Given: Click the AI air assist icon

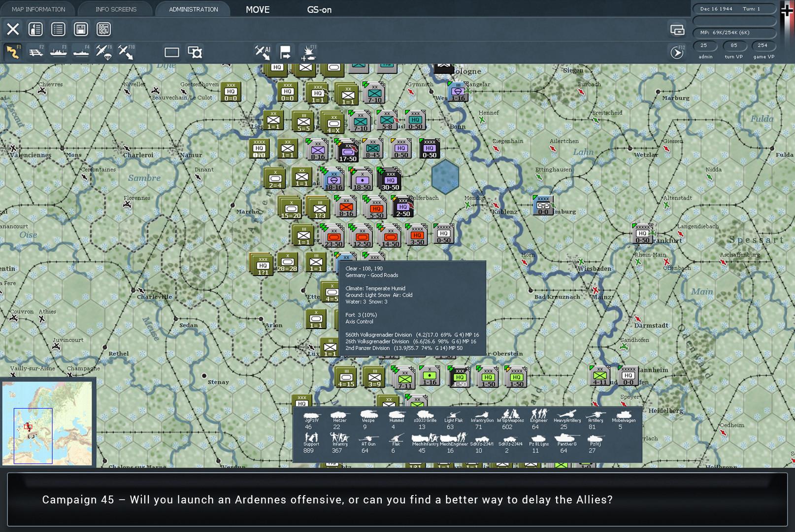Looking at the screenshot, I should coord(264,51).
